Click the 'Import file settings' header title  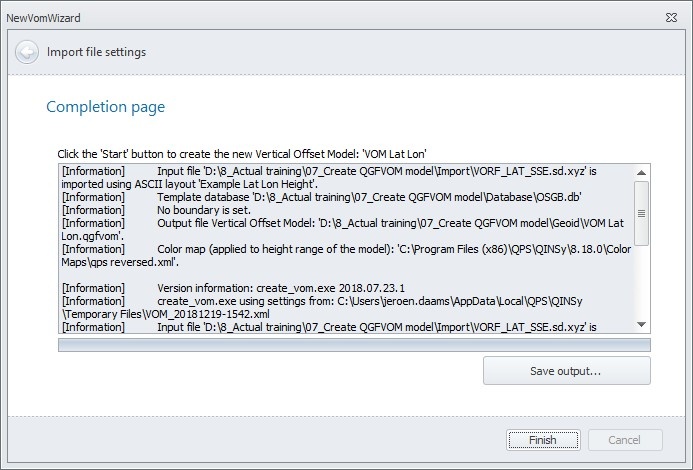coord(96,52)
